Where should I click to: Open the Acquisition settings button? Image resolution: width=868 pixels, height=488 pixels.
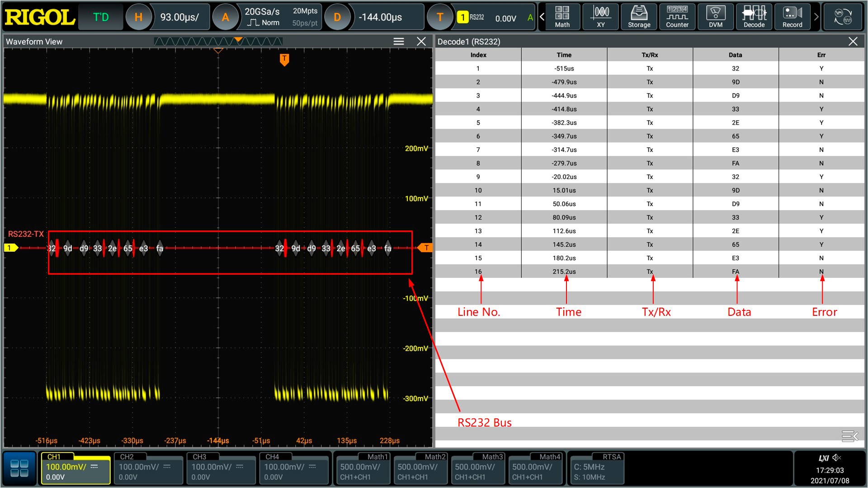[225, 17]
